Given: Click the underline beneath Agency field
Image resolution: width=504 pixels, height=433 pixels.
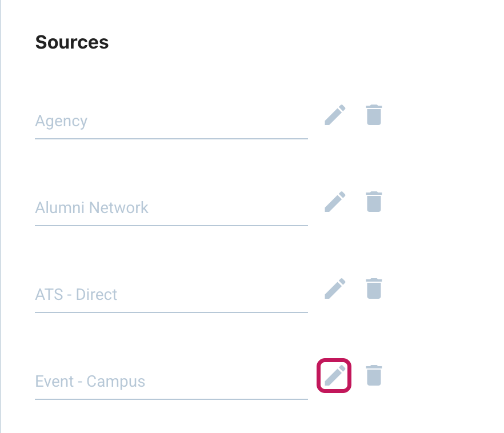Looking at the screenshot, I should [171, 139].
